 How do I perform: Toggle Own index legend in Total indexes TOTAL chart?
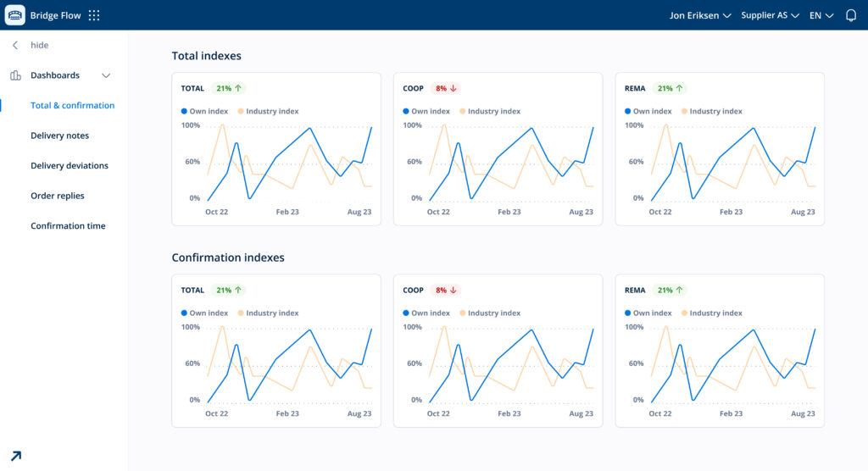point(204,111)
